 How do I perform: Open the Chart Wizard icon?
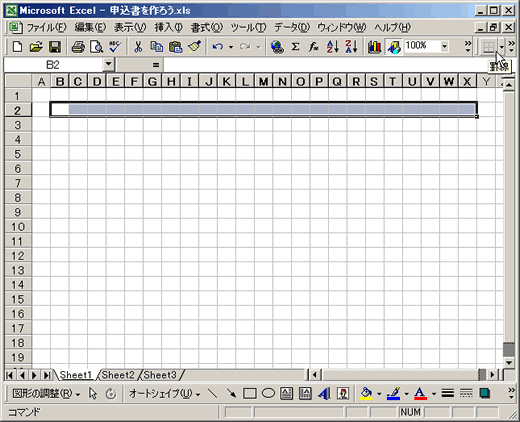tap(375, 47)
